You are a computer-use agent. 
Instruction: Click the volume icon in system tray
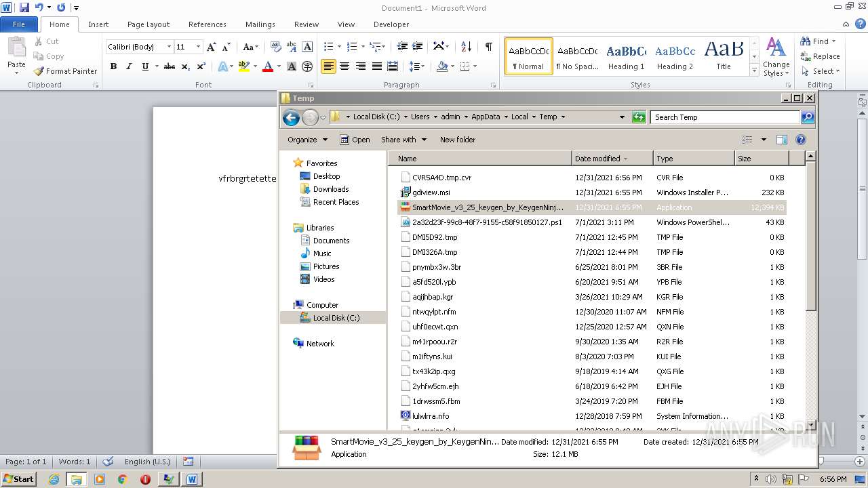click(x=770, y=479)
